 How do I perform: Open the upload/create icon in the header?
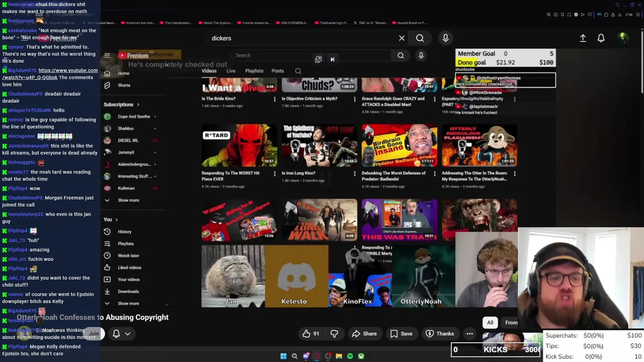pyautogui.click(x=583, y=38)
